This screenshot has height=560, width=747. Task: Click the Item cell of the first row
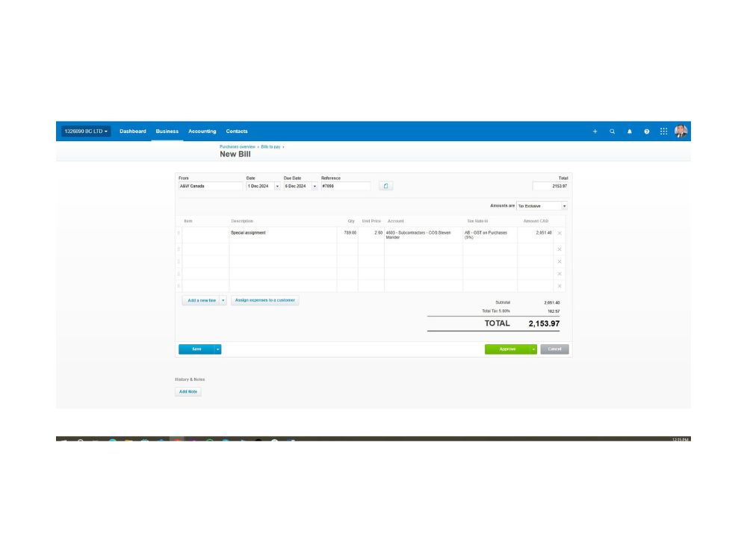tap(205, 234)
